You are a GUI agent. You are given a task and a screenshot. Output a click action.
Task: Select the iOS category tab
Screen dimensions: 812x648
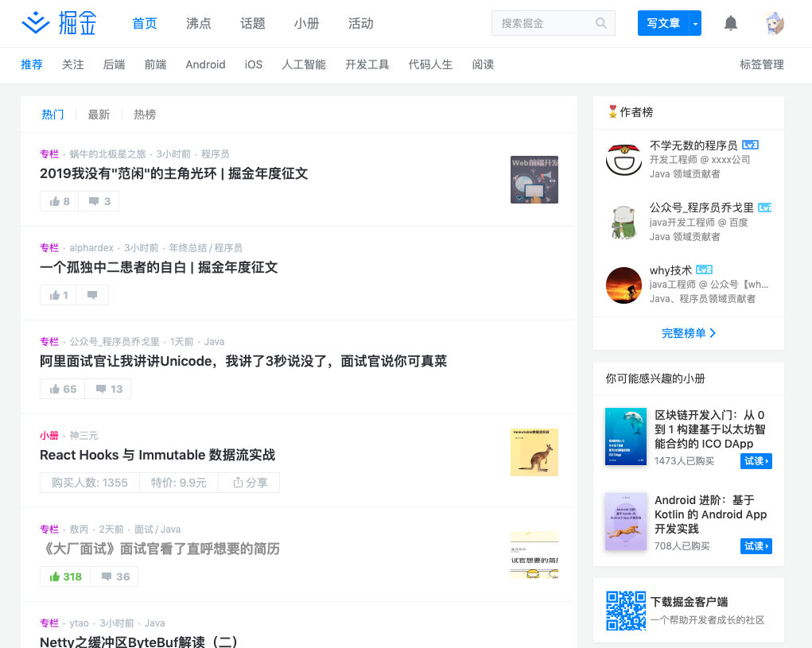coord(254,64)
